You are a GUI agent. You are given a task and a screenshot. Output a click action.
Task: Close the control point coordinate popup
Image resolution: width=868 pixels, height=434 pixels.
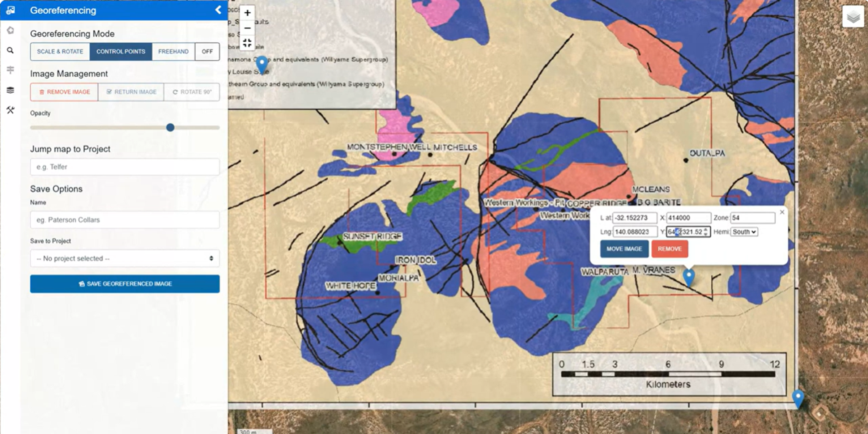pyautogui.click(x=782, y=212)
